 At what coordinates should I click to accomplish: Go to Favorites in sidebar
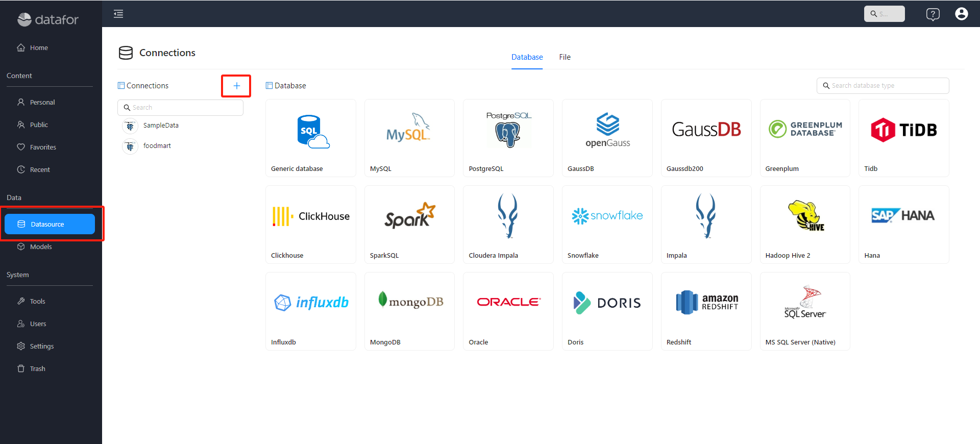43,147
